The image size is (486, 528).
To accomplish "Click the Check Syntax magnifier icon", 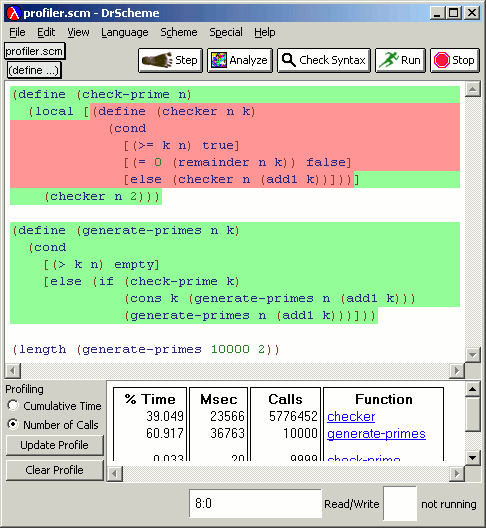I will click(289, 60).
